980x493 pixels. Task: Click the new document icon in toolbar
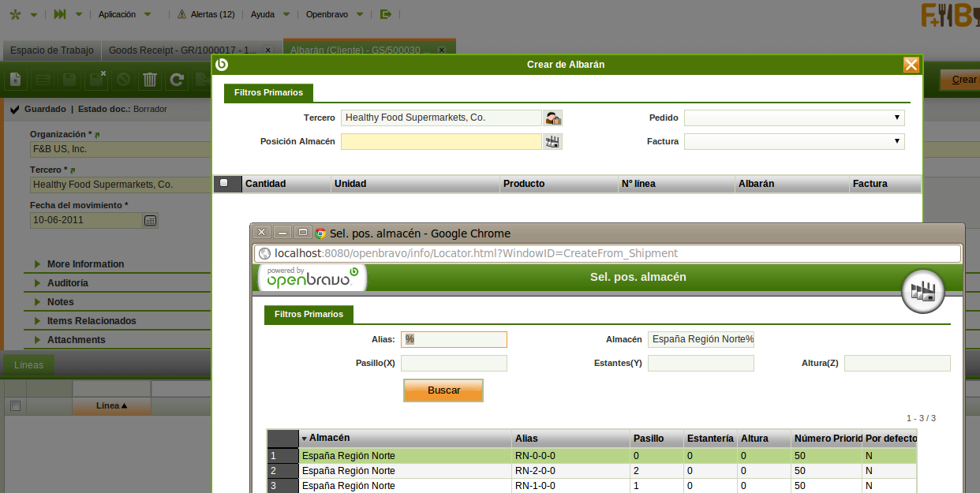[16, 79]
